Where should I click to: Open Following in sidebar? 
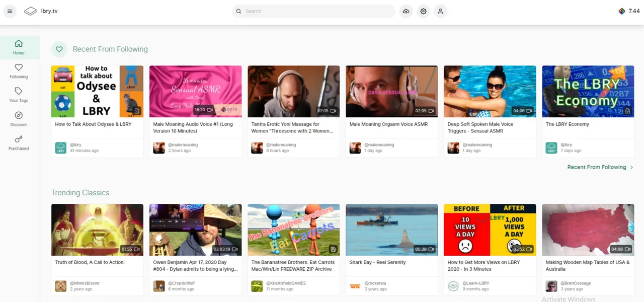(x=19, y=71)
